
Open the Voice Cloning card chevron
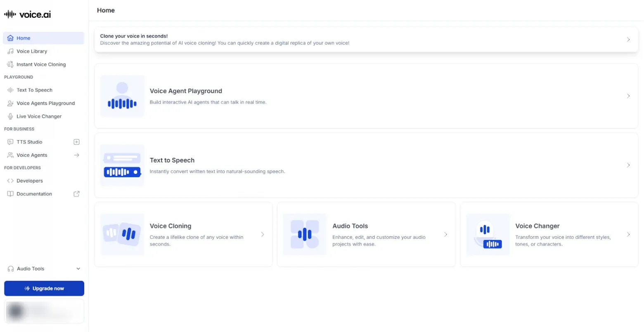tap(263, 234)
